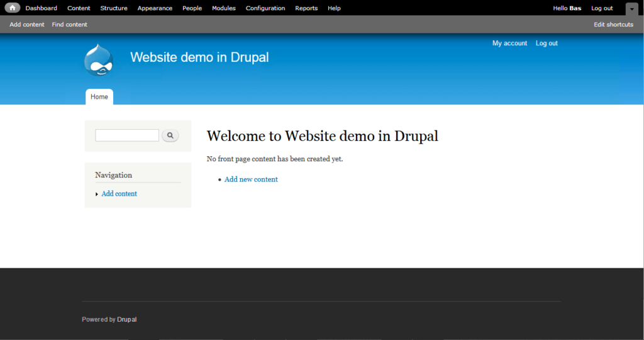Expand the Add content navigation arrow
The width and height of the screenshot is (644, 340).
[x=97, y=195]
